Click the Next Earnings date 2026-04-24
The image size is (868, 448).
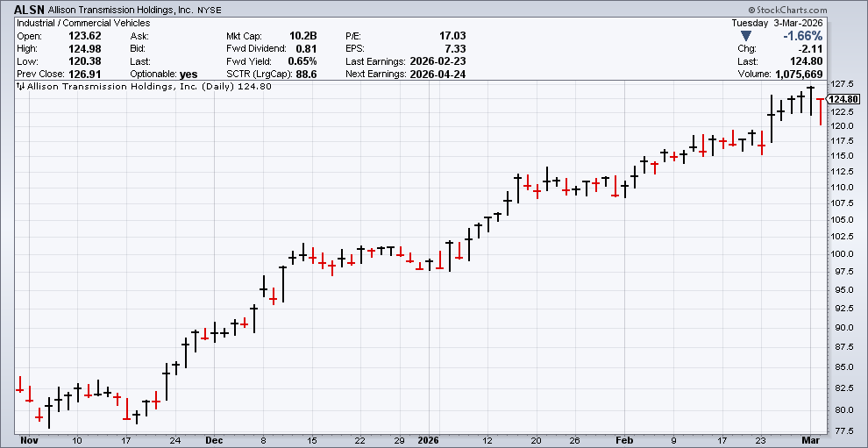tap(440, 75)
